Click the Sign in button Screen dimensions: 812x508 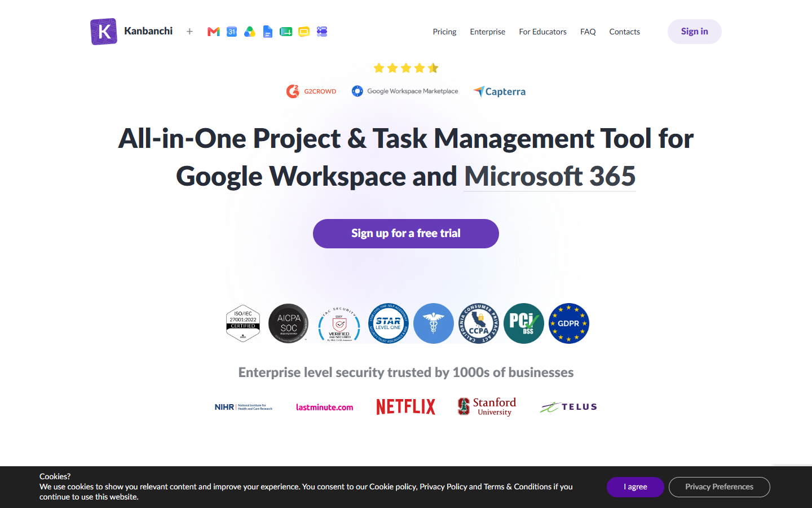pyautogui.click(x=695, y=32)
